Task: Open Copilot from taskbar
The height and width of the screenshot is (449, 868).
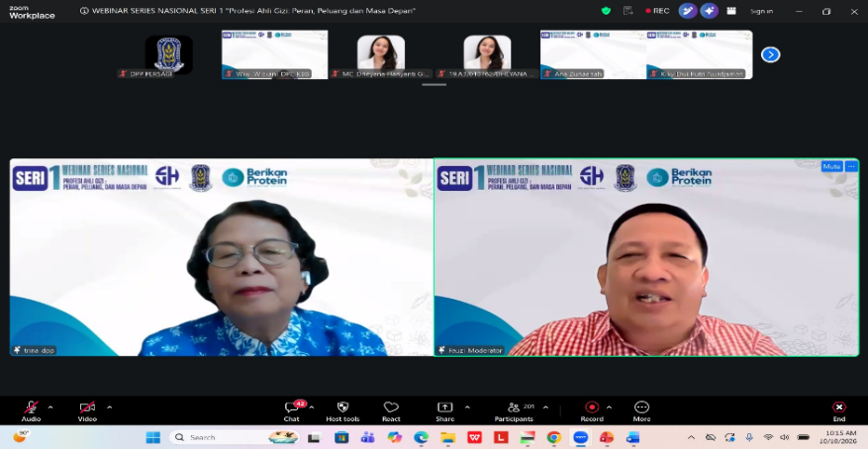Action: pos(394,438)
